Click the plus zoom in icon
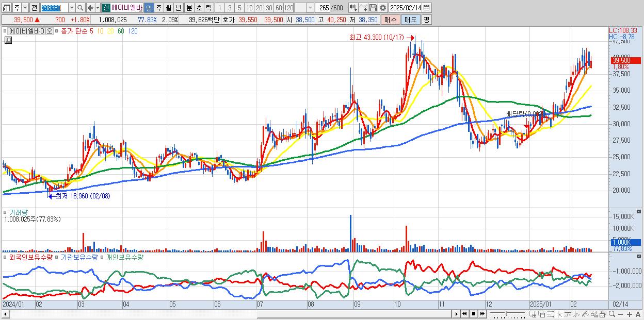Viewport: 644px width, 320px height. (x=630, y=314)
